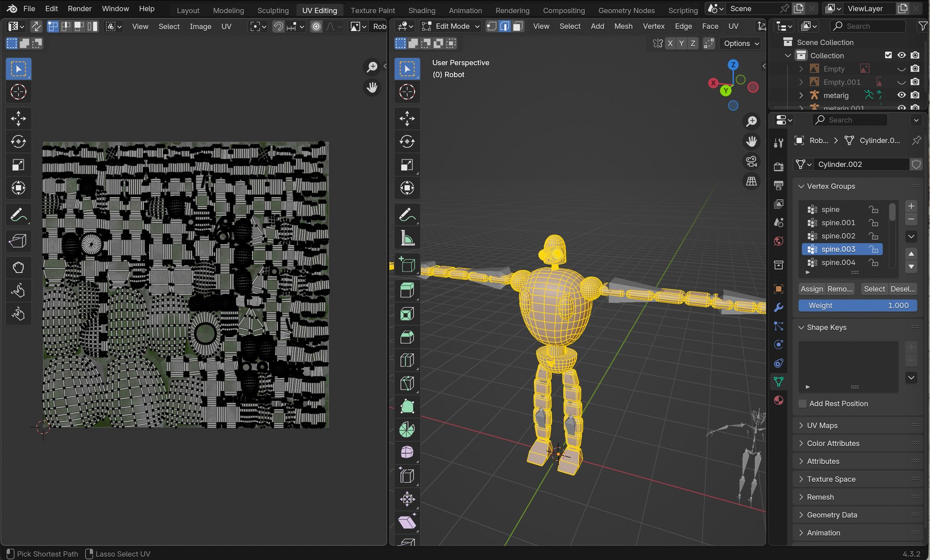Select the Loop Cut tool
Screen dimensions: 930x560
tap(407, 360)
